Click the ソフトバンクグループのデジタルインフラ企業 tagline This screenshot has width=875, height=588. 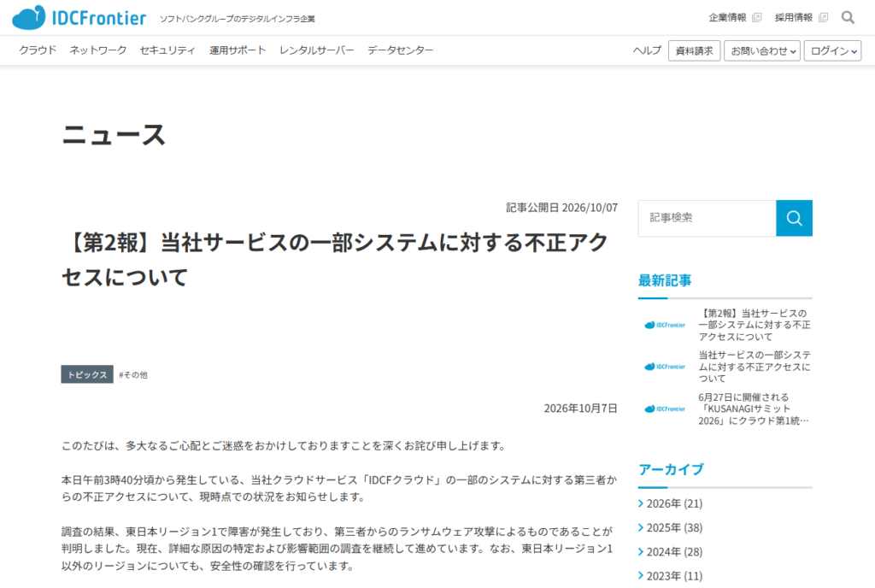click(x=238, y=19)
